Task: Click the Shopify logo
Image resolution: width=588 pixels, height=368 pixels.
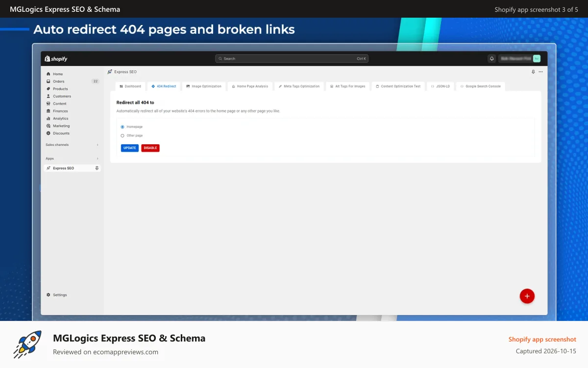Action: pos(56,59)
